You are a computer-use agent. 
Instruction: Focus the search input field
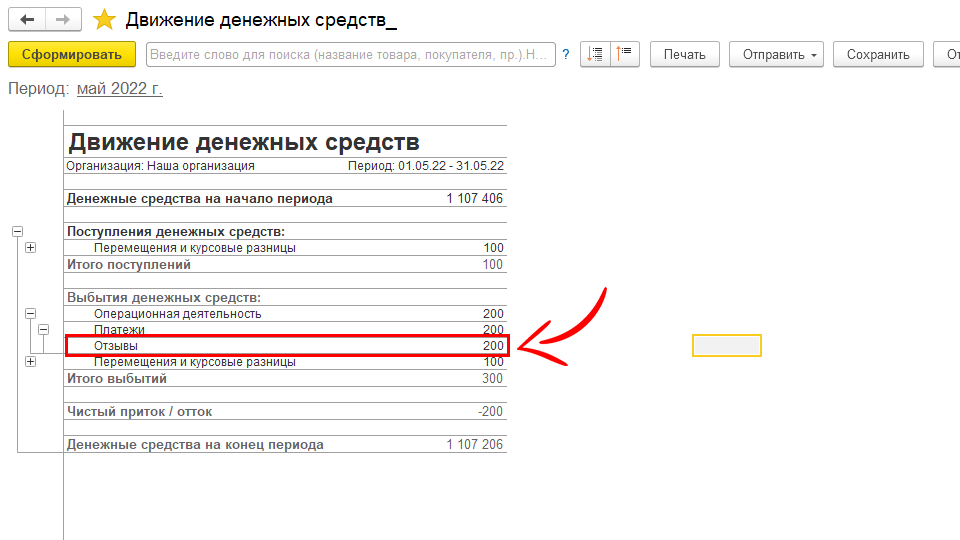(350, 55)
